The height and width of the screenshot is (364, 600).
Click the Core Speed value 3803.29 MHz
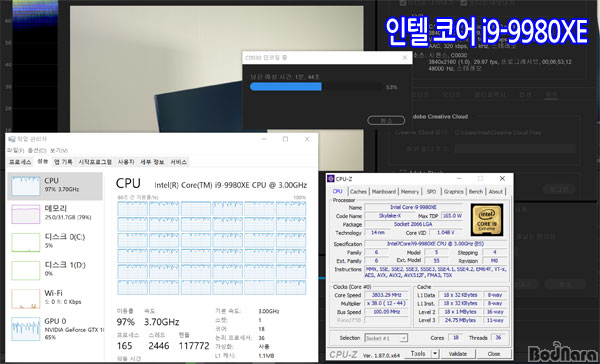pyautogui.click(x=386, y=295)
